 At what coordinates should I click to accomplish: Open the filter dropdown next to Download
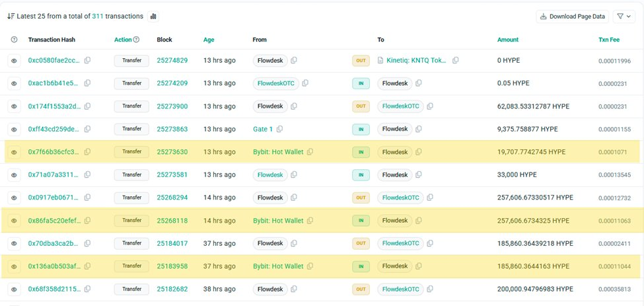(624, 17)
